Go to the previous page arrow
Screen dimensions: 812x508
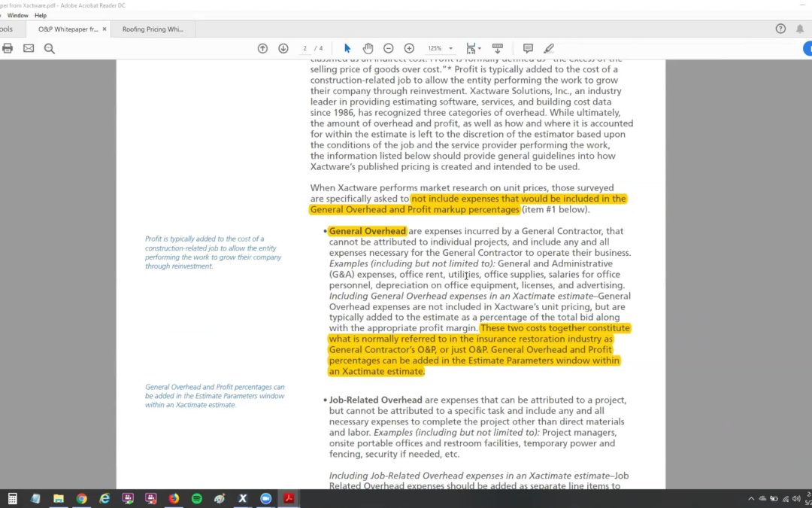262,48
